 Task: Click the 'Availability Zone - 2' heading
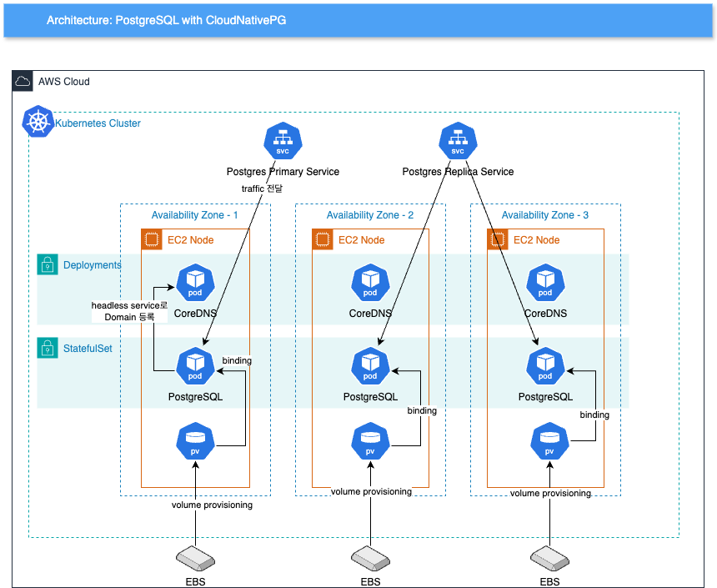point(370,215)
